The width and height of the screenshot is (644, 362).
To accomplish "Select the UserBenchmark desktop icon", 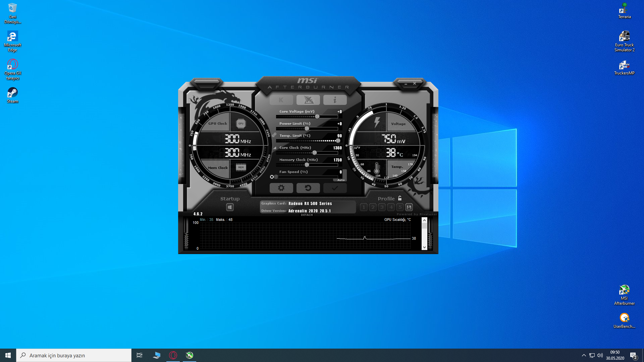I will pos(624,321).
